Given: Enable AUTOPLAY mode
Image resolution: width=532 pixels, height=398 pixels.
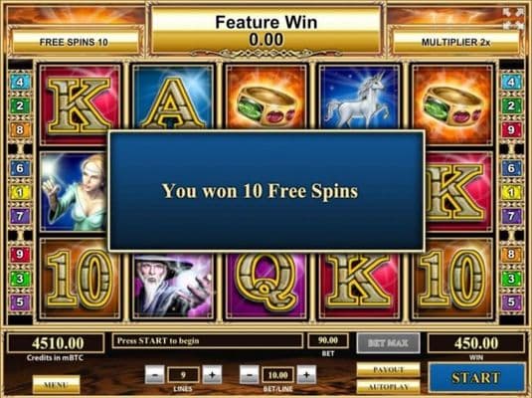Looking at the screenshot, I should [x=388, y=386].
